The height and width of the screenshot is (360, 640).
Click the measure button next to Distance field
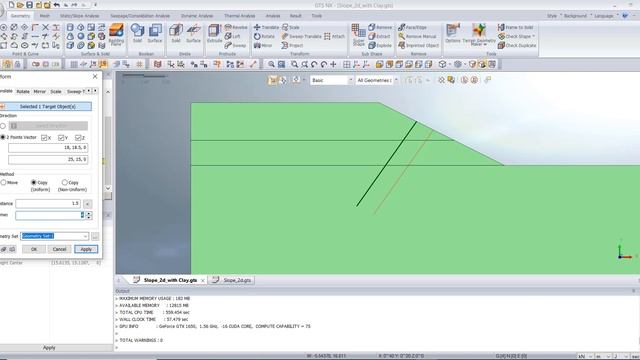click(x=87, y=204)
